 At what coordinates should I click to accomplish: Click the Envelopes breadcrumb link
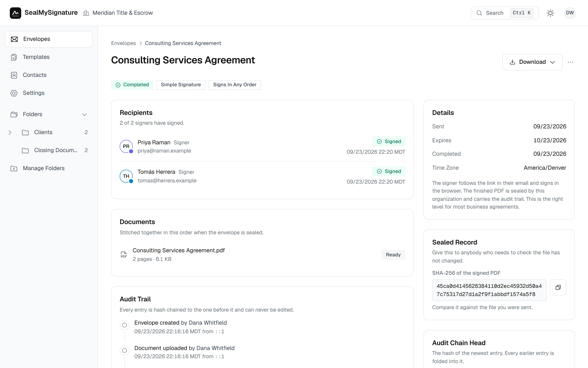(x=124, y=43)
